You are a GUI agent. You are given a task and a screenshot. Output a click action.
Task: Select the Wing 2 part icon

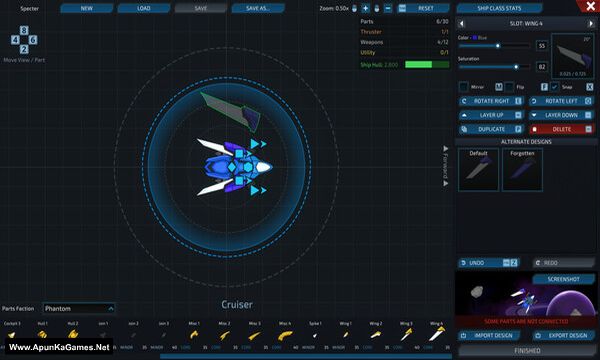click(x=376, y=335)
